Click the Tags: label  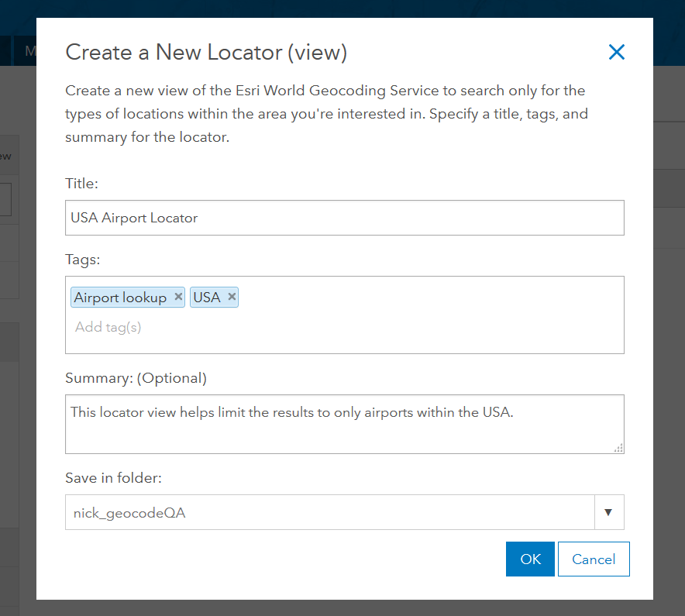(x=83, y=260)
